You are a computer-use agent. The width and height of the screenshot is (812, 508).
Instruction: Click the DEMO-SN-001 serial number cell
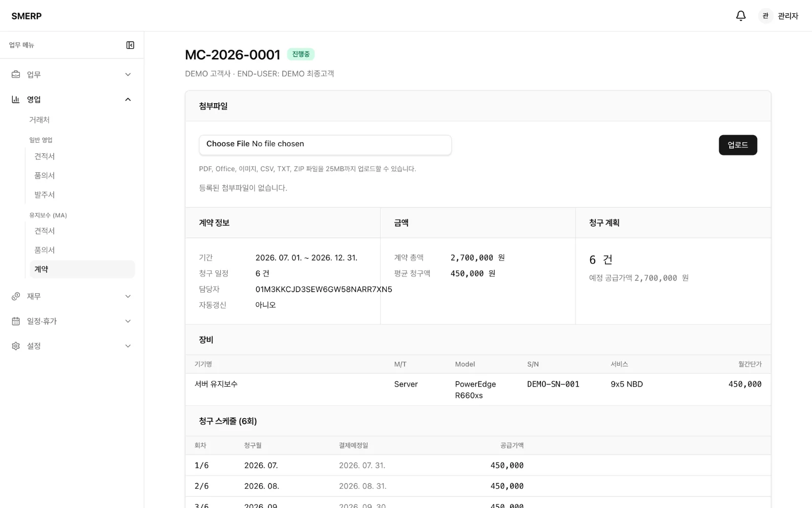(553, 385)
